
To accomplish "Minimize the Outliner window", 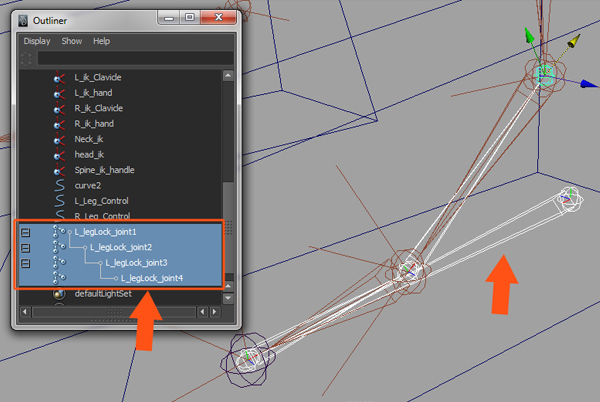I will point(169,17).
